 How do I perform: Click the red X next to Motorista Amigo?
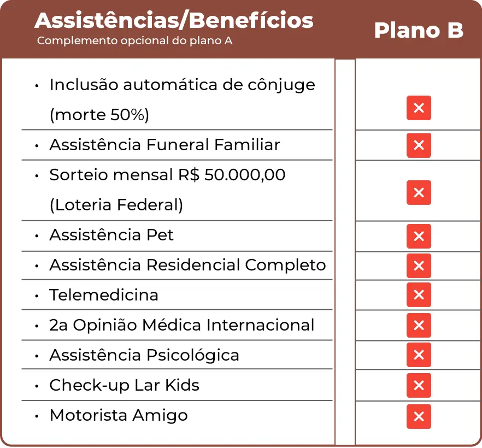(x=419, y=417)
